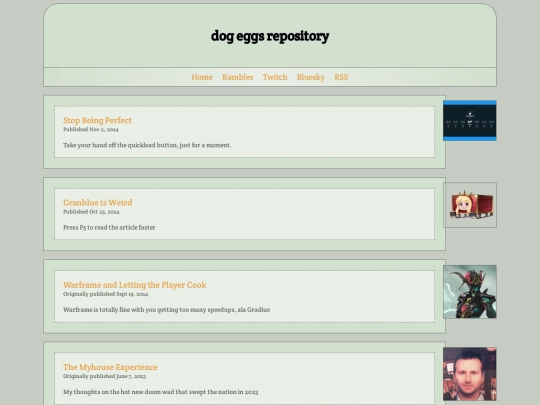Click 'Originally published June 7, 2023' text

(104, 376)
